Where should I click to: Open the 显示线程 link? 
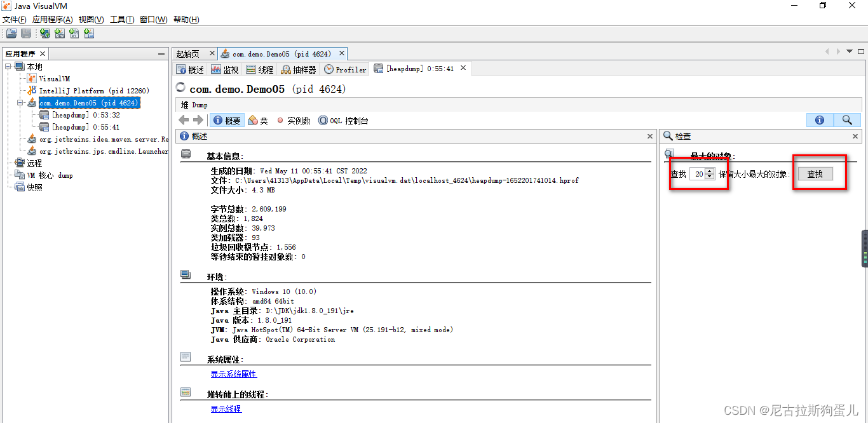[x=226, y=409]
